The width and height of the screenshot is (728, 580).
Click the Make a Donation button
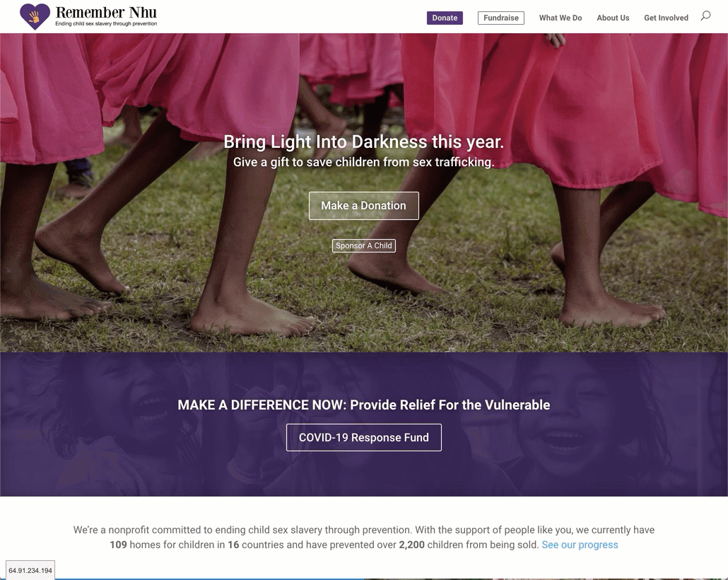pyautogui.click(x=364, y=205)
